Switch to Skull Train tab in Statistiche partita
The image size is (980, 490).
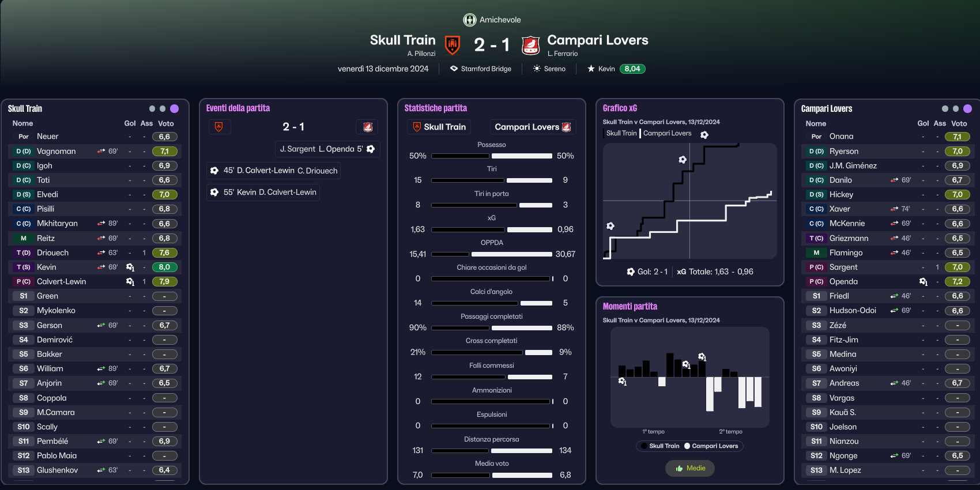click(439, 127)
